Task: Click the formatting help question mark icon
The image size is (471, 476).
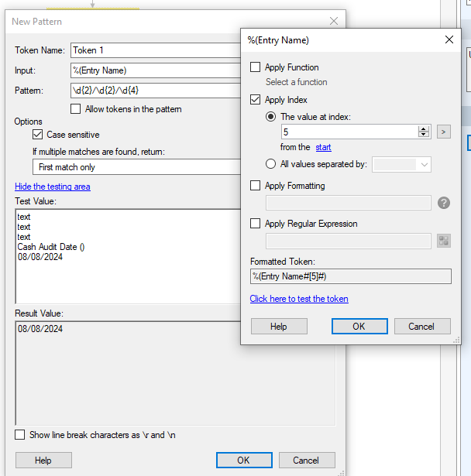Action: click(444, 203)
